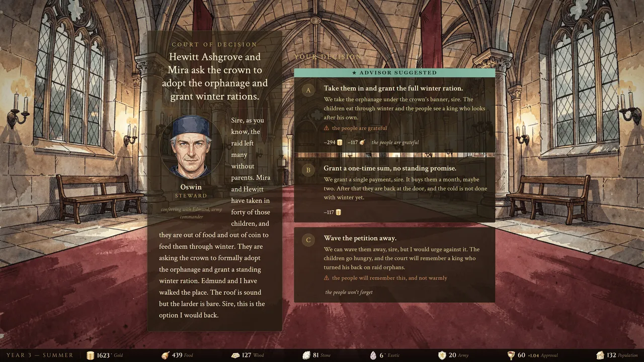Click italic 'the people are grateful' effect text
644x362 pixels.
(x=395, y=142)
